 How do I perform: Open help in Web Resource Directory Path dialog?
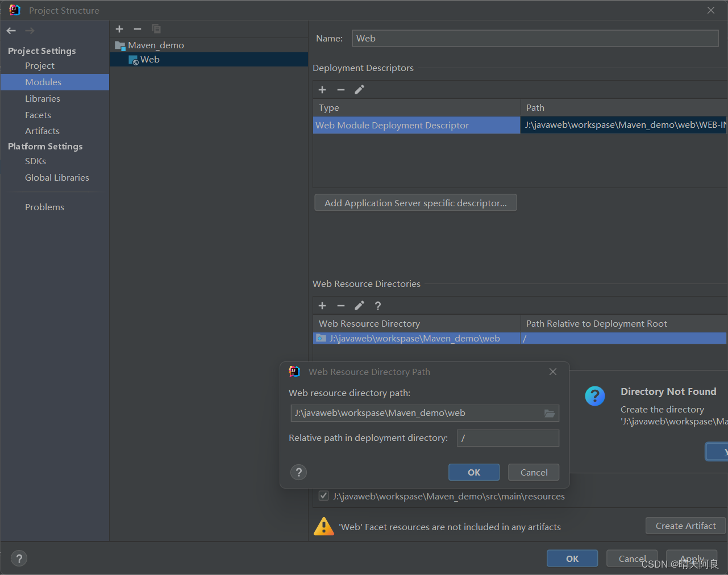[298, 472]
